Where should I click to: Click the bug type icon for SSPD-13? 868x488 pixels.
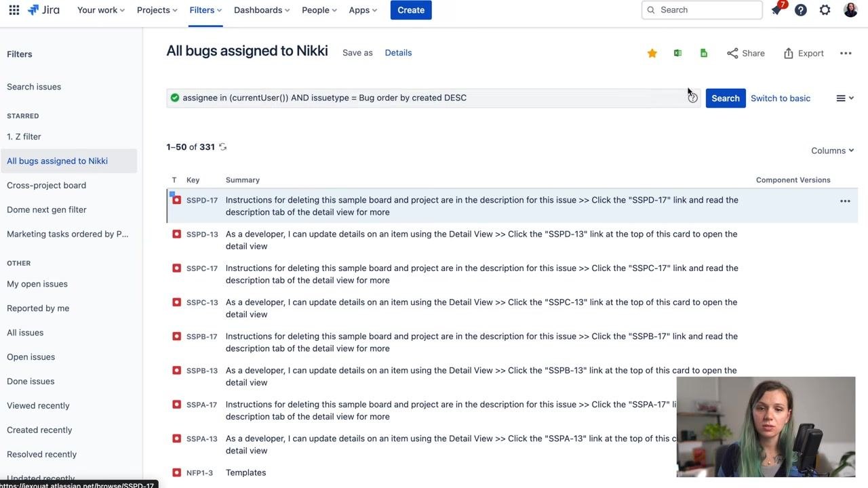pos(176,234)
